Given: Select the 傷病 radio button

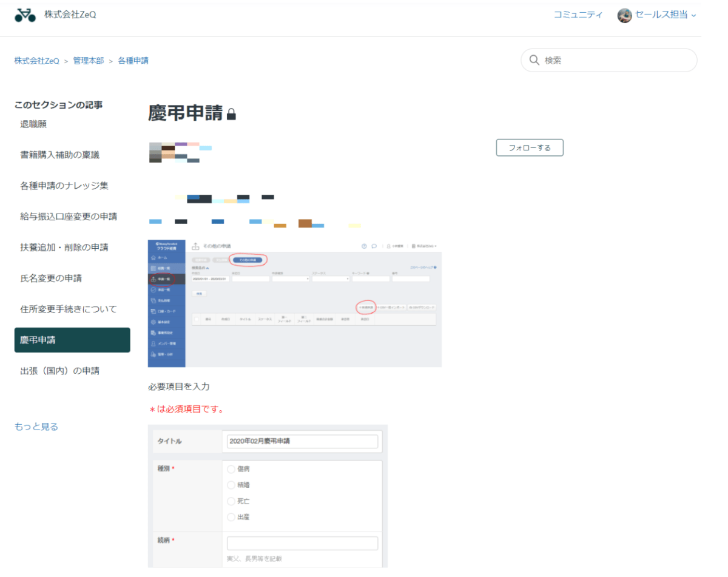Looking at the screenshot, I should (231, 469).
